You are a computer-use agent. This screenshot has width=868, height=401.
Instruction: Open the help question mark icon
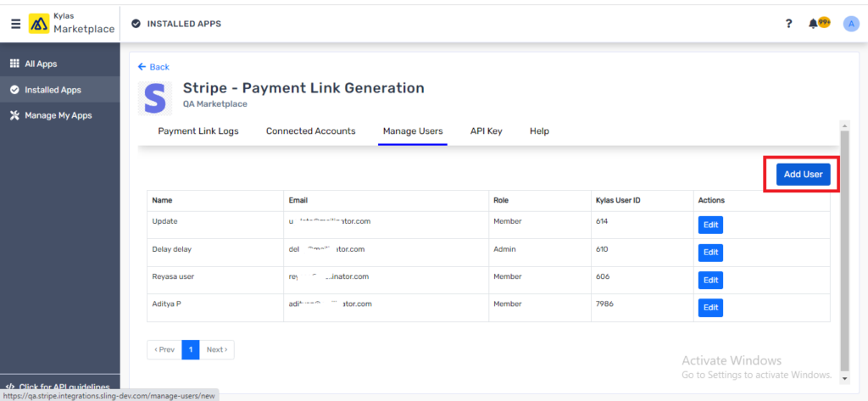tap(789, 23)
